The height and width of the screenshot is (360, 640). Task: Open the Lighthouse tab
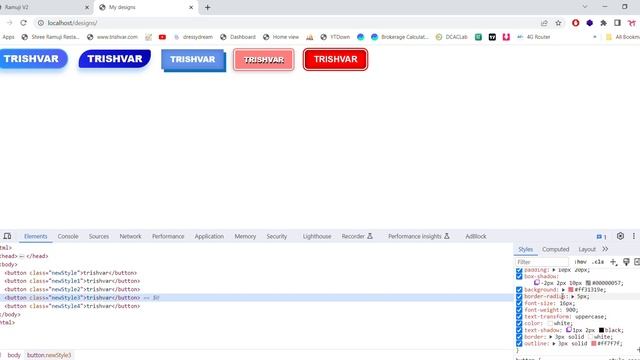(x=317, y=236)
